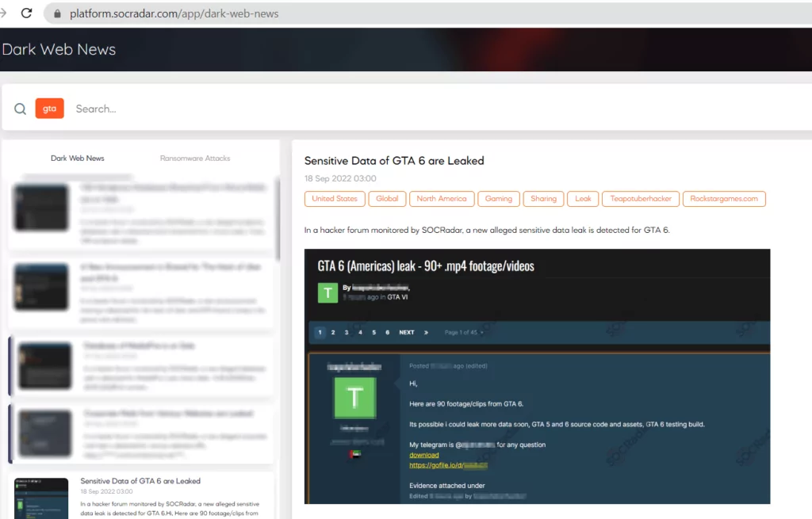Click the magnifier search icon

pyautogui.click(x=20, y=109)
